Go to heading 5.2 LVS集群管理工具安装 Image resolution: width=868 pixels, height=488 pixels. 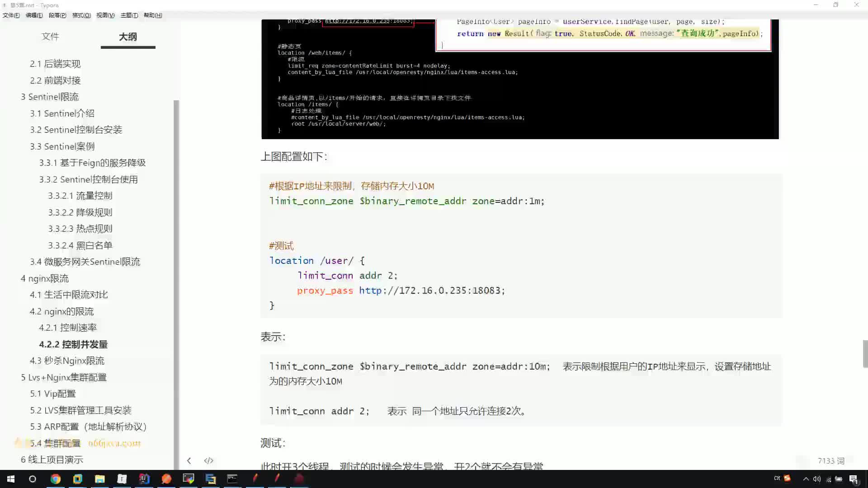[80, 410]
